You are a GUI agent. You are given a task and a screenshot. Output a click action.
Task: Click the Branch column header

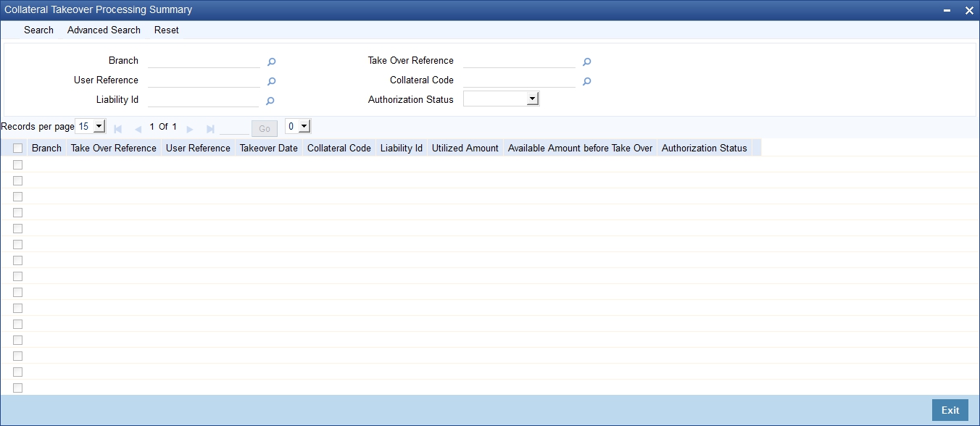tap(46, 148)
